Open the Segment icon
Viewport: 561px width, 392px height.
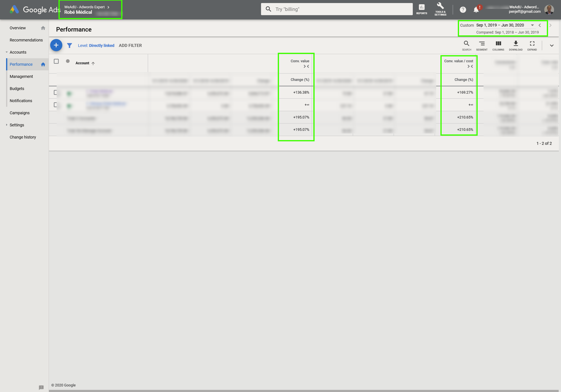tap(481, 46)
